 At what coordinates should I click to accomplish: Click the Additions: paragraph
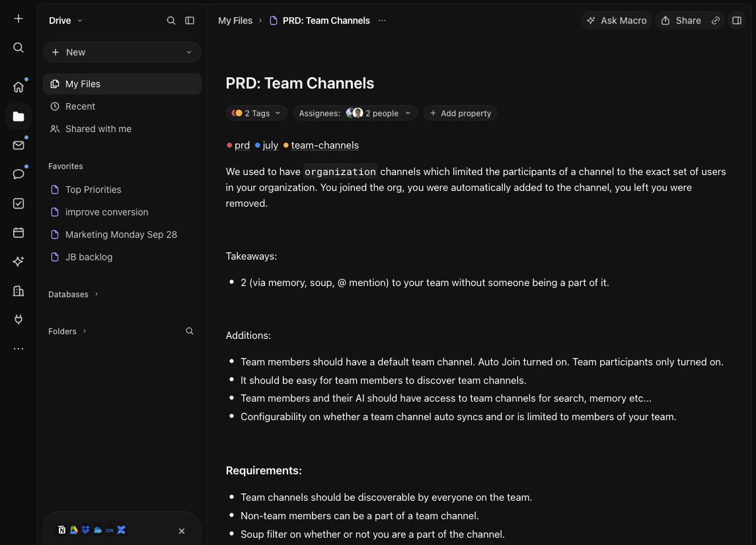click(248, 336)
